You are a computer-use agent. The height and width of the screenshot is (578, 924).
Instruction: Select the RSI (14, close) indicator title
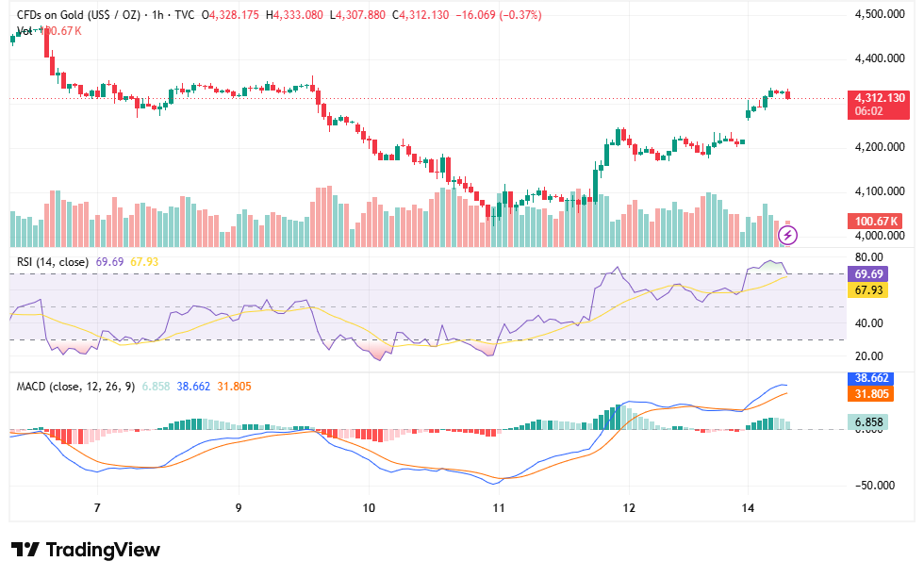53,262
